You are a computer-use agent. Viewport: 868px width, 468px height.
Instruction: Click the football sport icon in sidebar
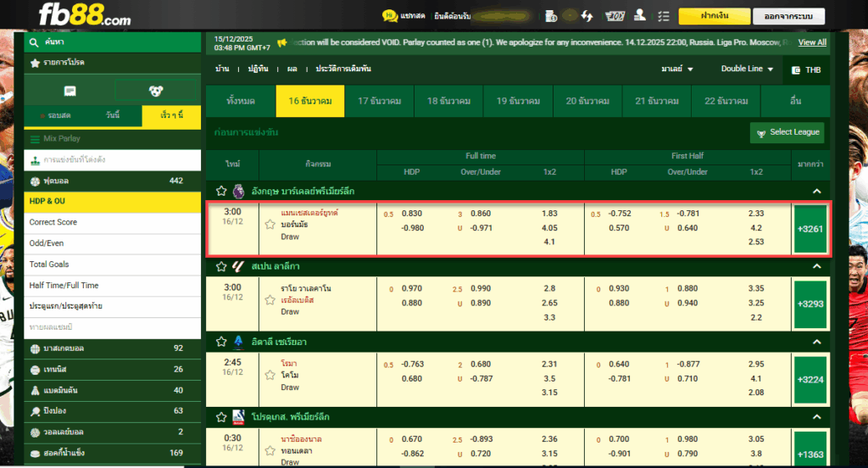(x=35, y=181)
